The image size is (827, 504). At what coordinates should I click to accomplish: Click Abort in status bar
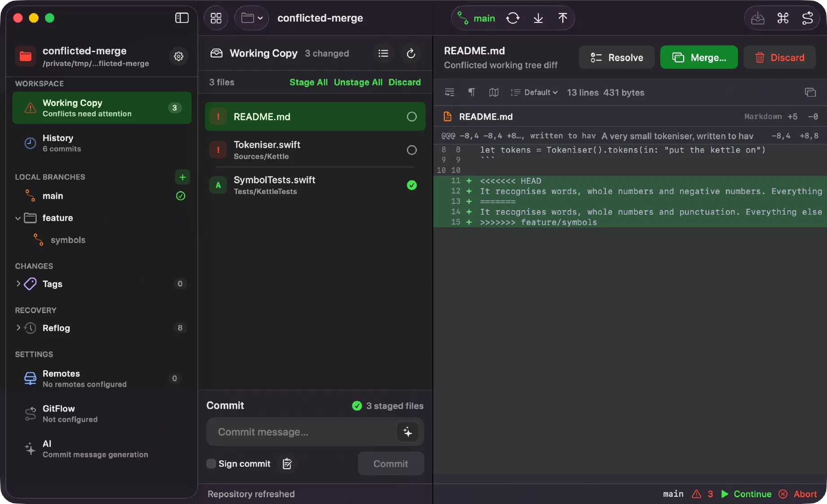pos(798,494)
